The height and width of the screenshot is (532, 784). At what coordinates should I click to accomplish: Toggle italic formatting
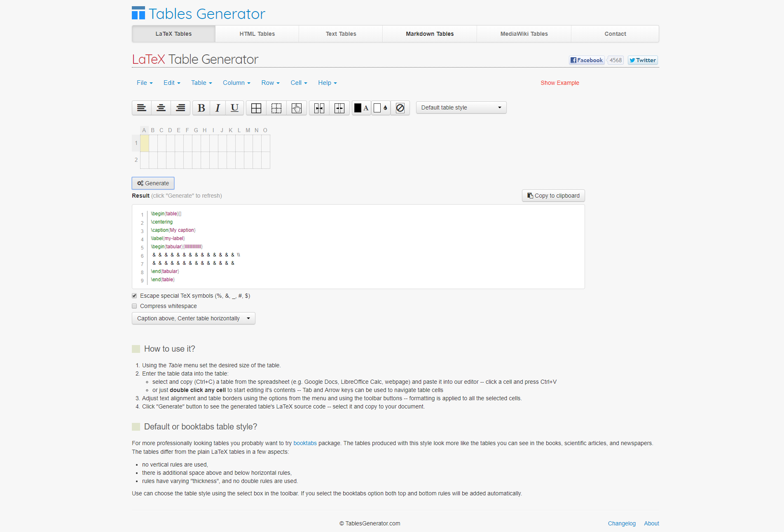pos(218,108)
